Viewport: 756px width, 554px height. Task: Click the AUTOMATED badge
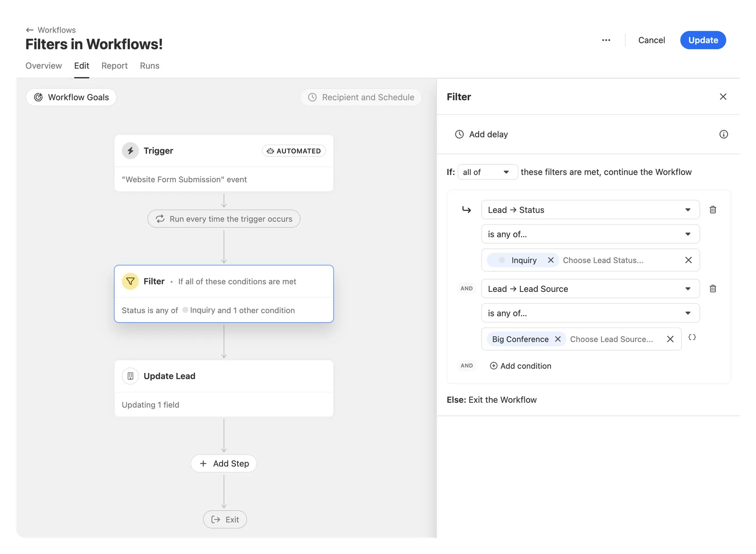tap(294, 151)
